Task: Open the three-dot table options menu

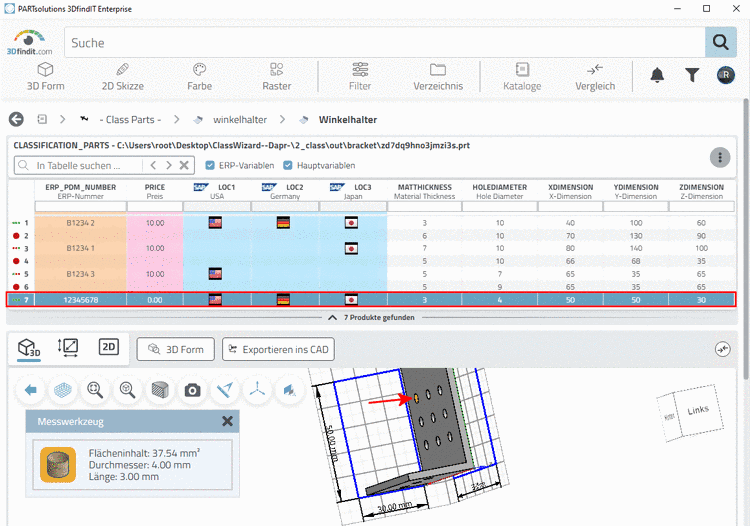Action: (x=720, y=157)
